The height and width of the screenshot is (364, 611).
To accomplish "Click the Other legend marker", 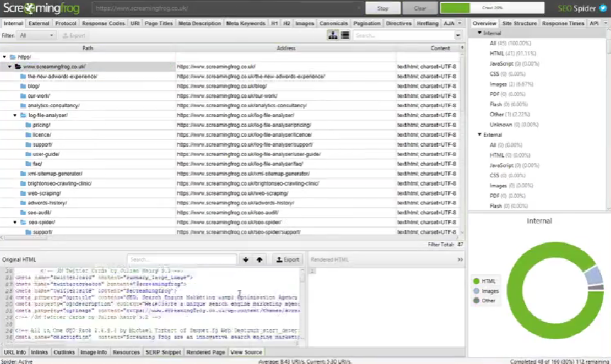I will click(476, 300).
